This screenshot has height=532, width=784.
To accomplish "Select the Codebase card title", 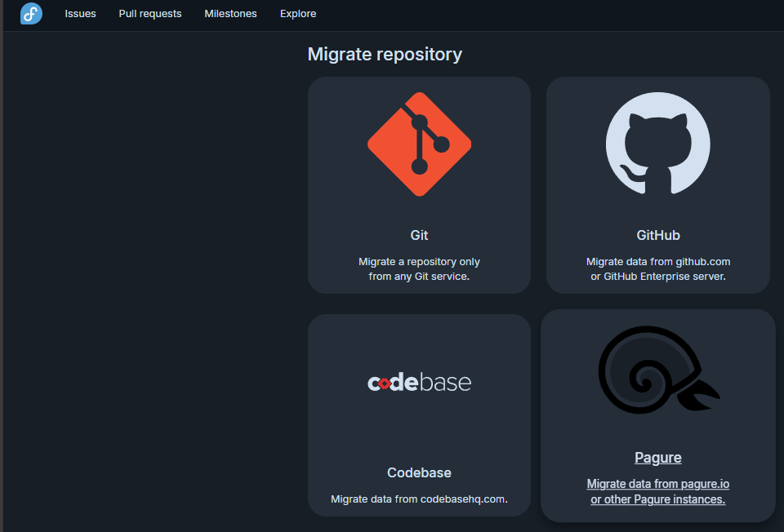I will (x=418, y=472).
